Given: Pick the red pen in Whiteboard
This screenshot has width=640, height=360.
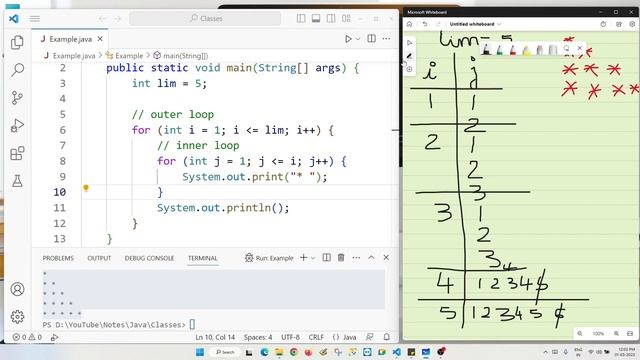Looking at the screenshot, I should pos(513,50).
